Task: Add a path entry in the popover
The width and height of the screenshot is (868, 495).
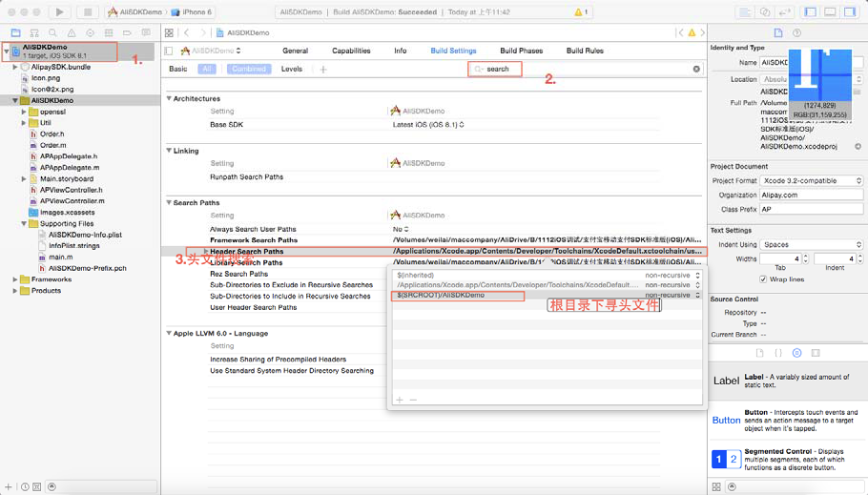Action: [x=399, y=400]
